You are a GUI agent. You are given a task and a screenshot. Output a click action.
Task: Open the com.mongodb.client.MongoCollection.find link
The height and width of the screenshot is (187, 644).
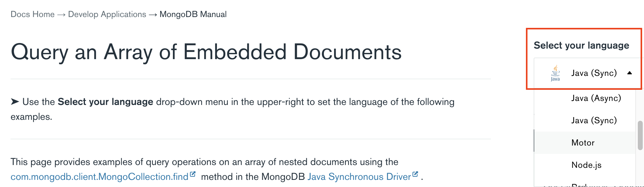point(99,177)
